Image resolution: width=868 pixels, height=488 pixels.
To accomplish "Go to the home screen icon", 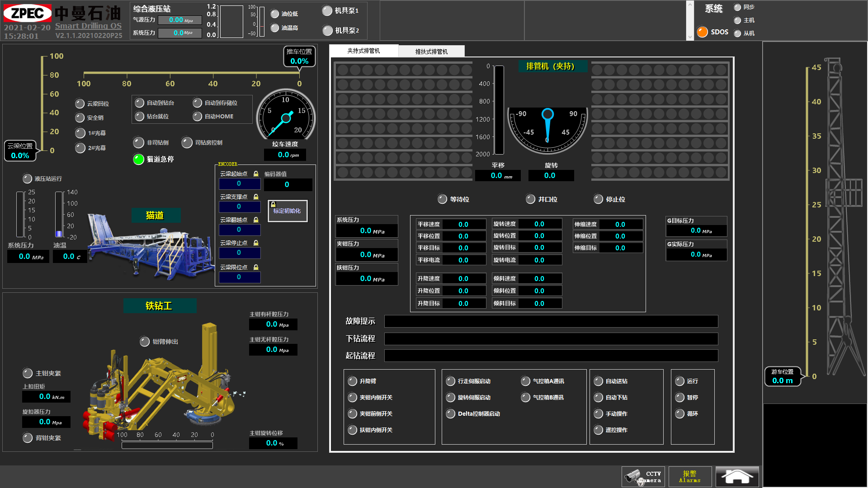I will 737,476.
